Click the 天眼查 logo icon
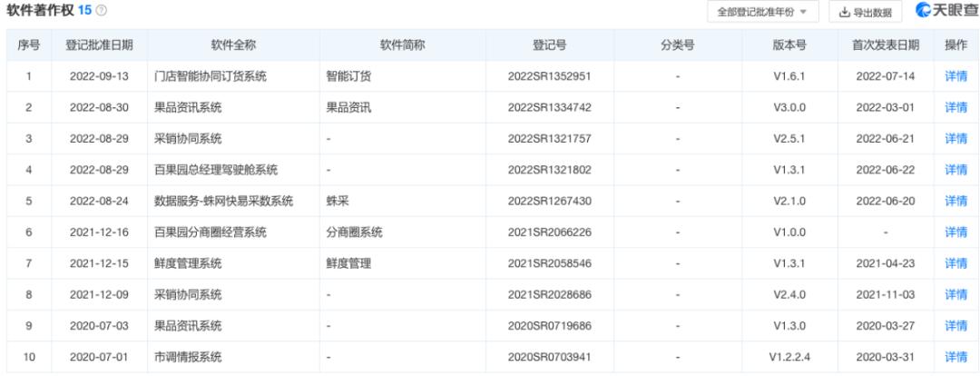Viewport: 980px width, 376px height. [x=924, y=11]
